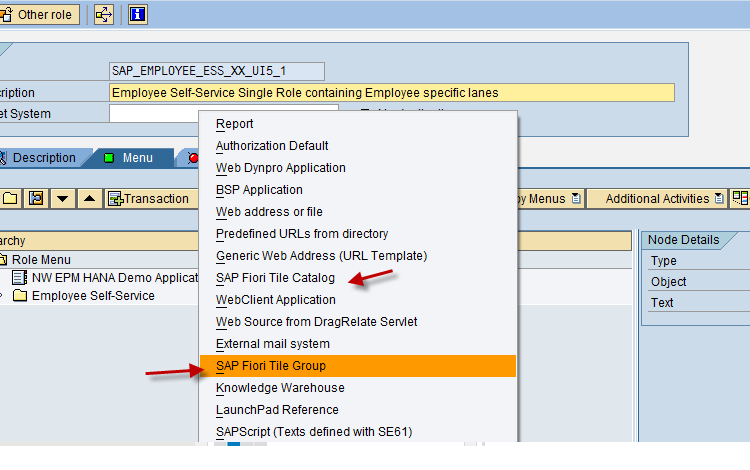Choose Web Dynpro Application entry
The height and width of the screenshot is (470, 750).
pyautogui.click(x=358, y=168)
